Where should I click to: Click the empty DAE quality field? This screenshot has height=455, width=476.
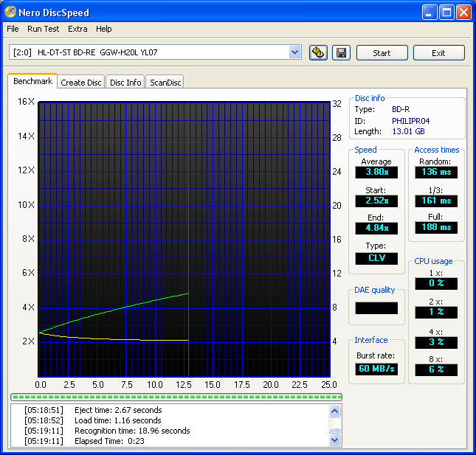376,308
